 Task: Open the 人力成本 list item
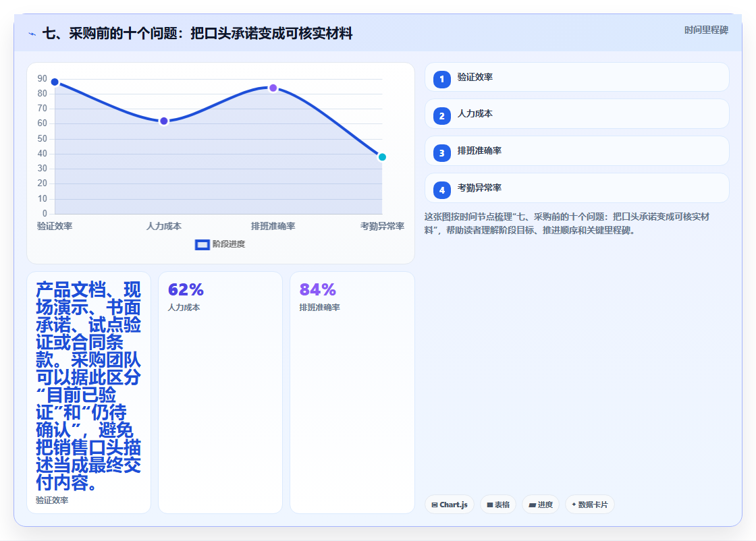(576, 114)
